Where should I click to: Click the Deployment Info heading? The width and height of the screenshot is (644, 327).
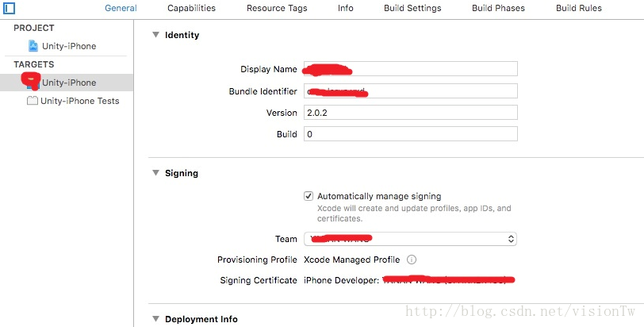[x=201, y=319]
